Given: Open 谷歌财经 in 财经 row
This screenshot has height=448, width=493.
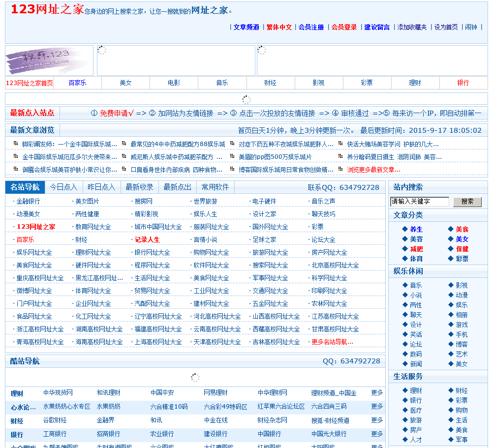Looking at the screenshot, I should [55, 420].
